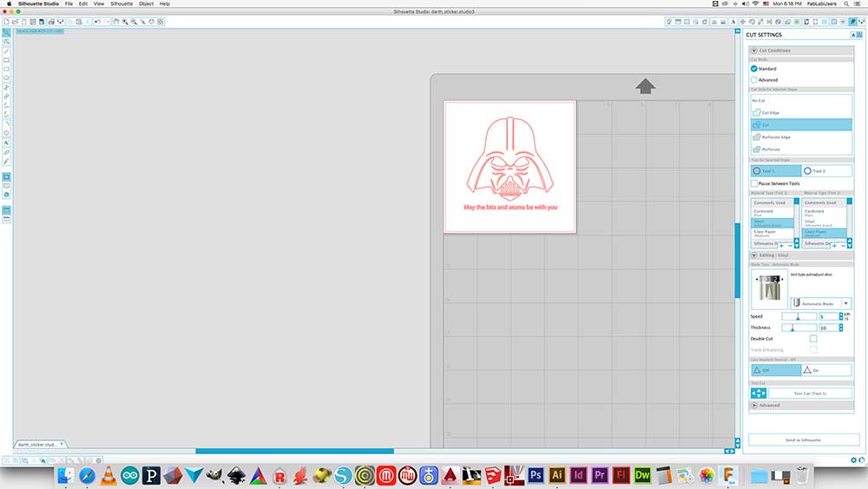Select the rectangle drawing tool
This screenshot has width=868, height=489.
coord(6,60)
